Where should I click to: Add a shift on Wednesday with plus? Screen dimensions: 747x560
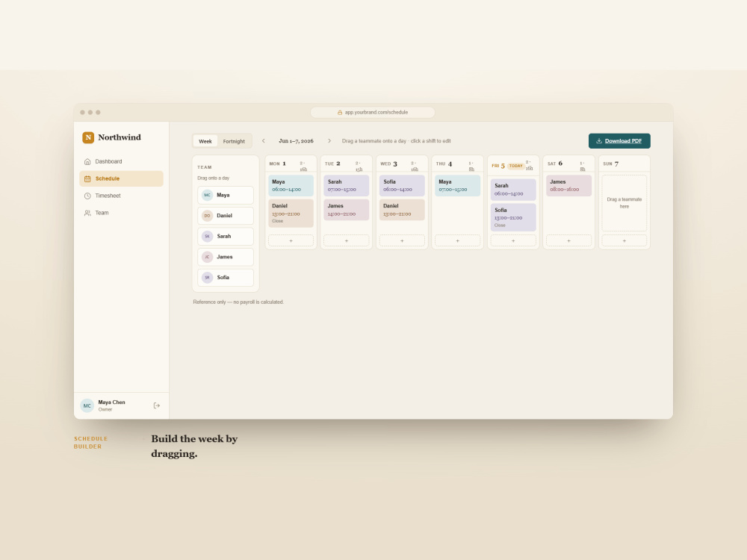(402, 240)
